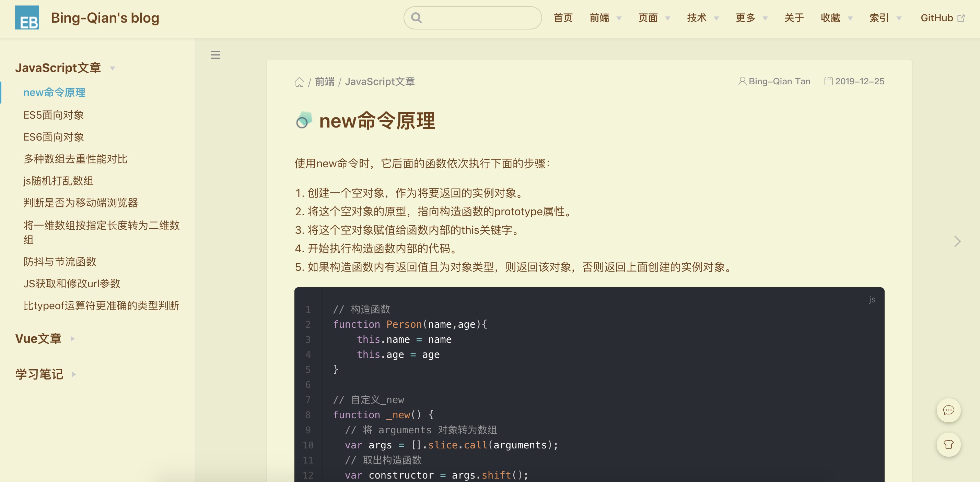
Task: Open the 收藏 nav dropdown
Action: pos(836,18)
